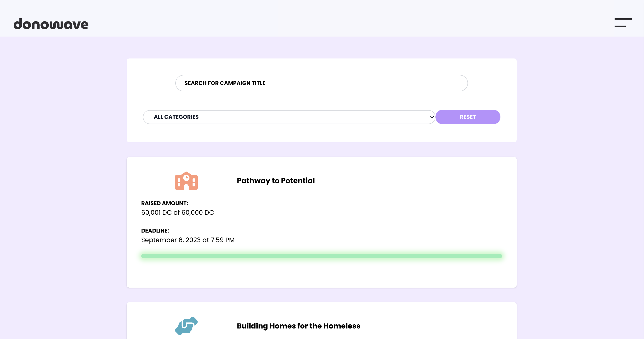Image resolution: width=644 pixels, height=339 pixels.
Task: Click the September 6, 2023 deadline text
Action: (188, 240)
